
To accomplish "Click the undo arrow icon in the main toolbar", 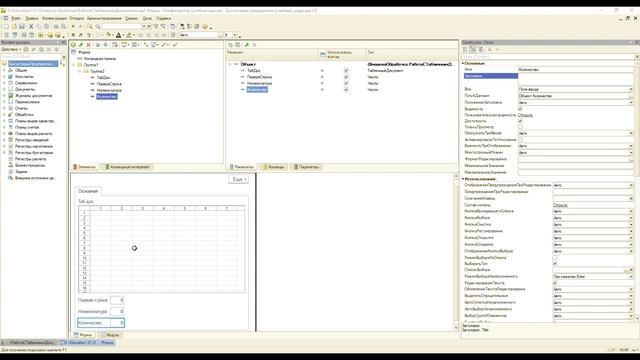I will [x=73, y=27].
